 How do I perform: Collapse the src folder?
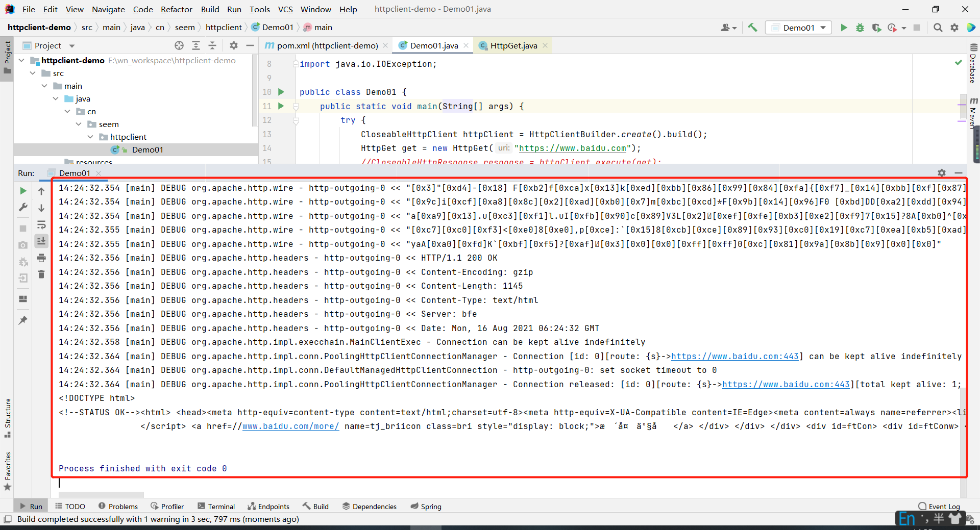click(33, 73)
